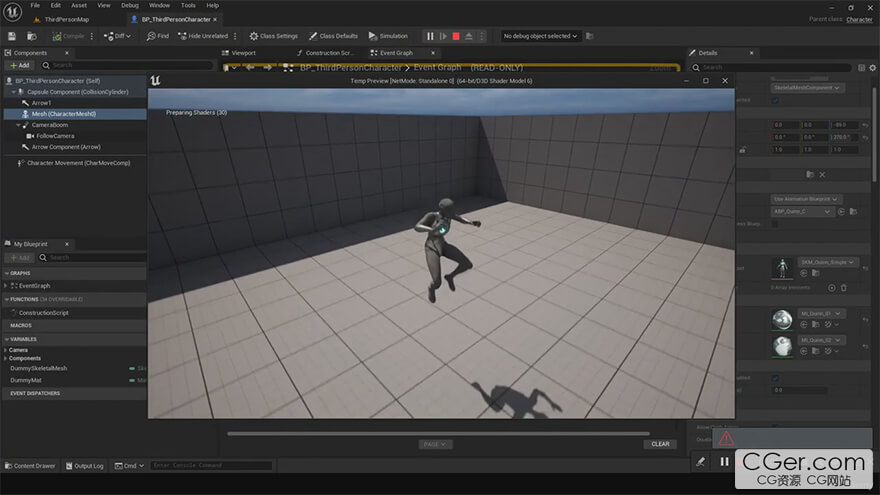Collapse Capsule Component tree node

tap(13, 92)
